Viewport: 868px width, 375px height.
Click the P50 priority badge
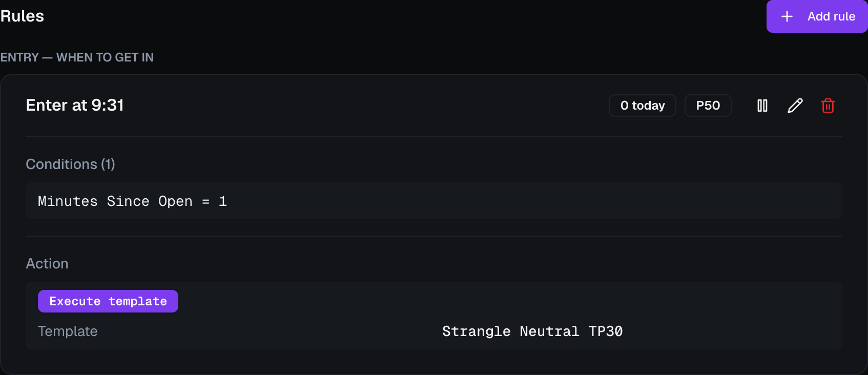[x=708, y=106]
